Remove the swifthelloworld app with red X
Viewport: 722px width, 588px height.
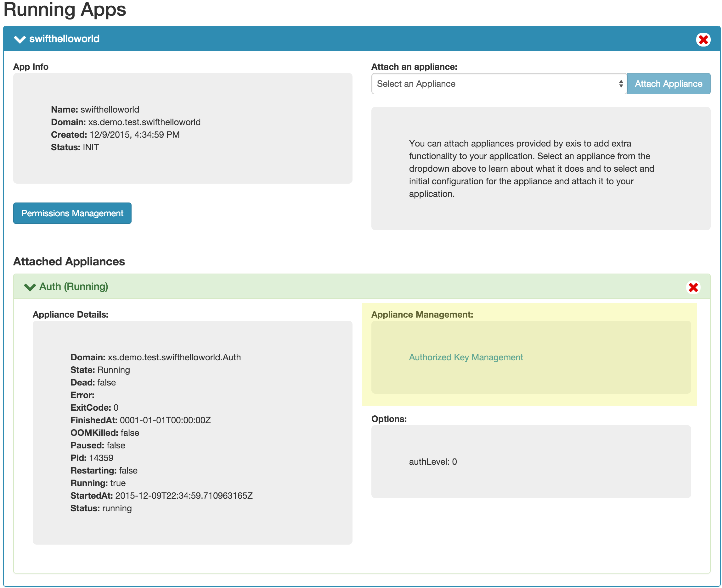click(x=703, y=40)
